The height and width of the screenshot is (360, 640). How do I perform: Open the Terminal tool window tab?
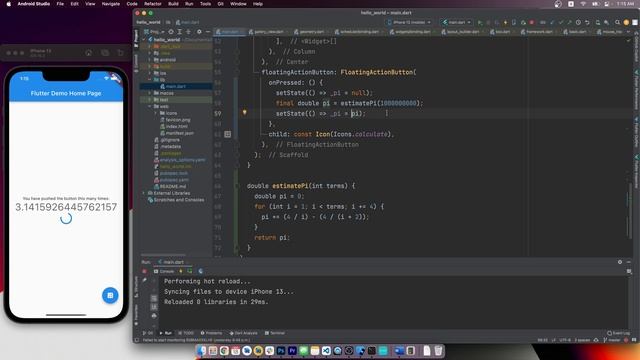point(275,333)
